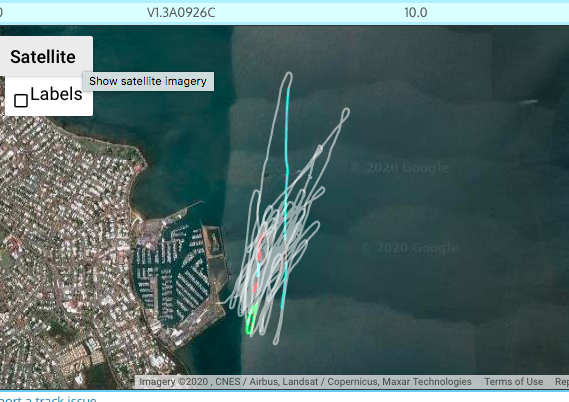Click the white vessel in the open water
The height and width of the screenshot is (402, 569).
[527, 102]
